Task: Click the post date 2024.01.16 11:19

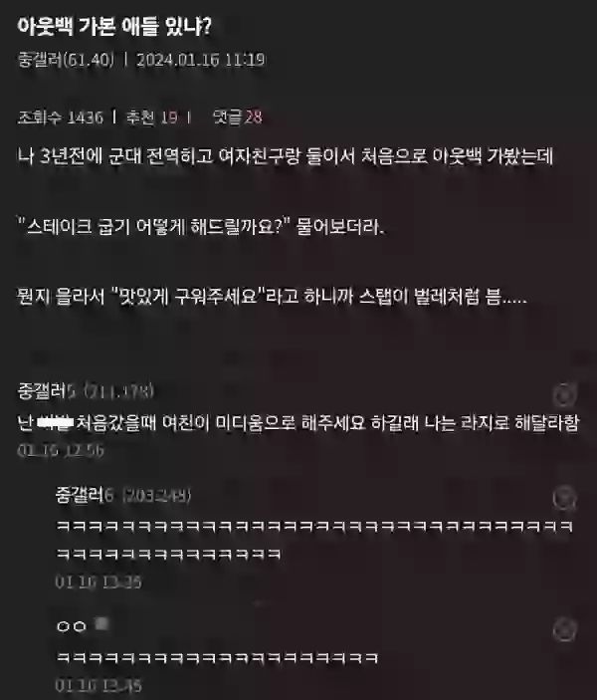Action: (201, 60)
